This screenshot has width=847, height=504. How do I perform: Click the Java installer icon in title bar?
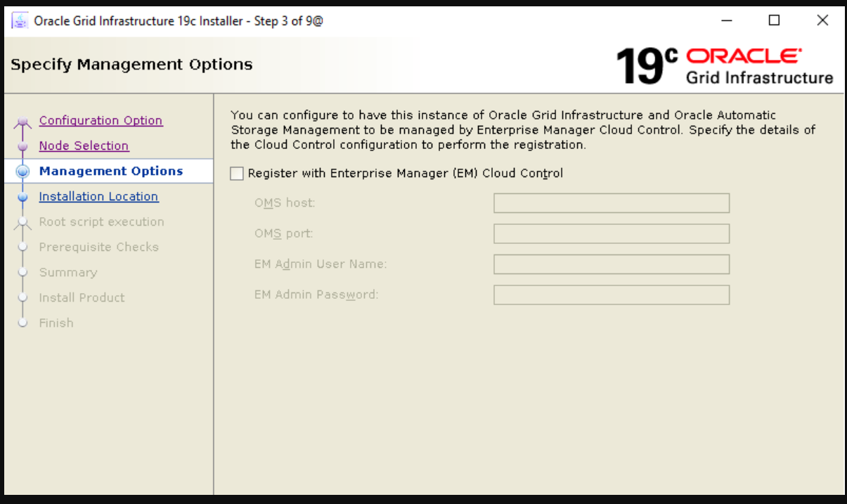[20, 20]
